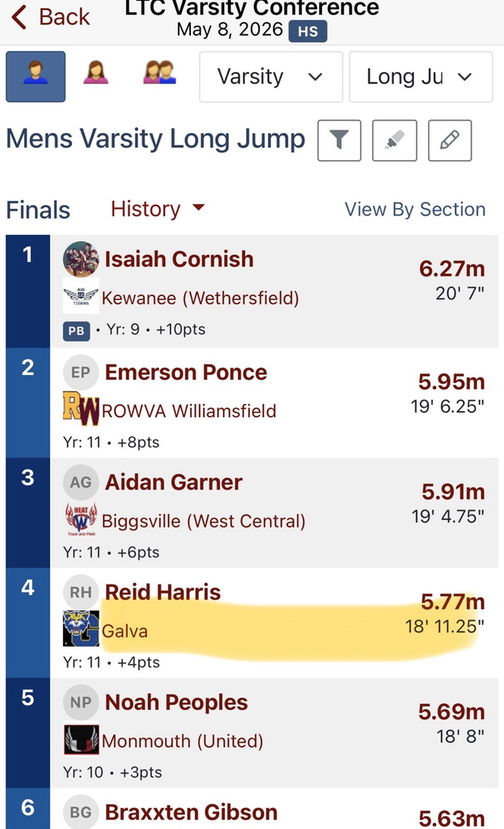Open Isaiah Cornish athlete profile
The width and height of the screenshot is (504, 829).
click(179, 259)
